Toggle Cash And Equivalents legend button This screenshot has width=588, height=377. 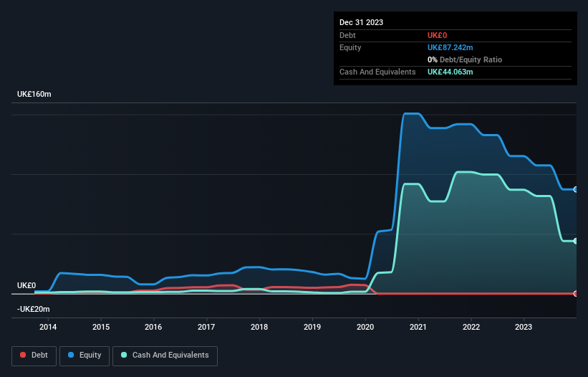(x=165, y=355)
